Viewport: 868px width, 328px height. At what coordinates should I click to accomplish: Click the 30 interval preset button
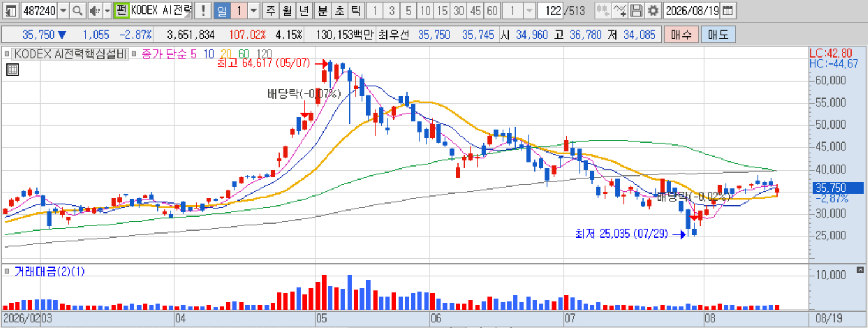(459, 11)
